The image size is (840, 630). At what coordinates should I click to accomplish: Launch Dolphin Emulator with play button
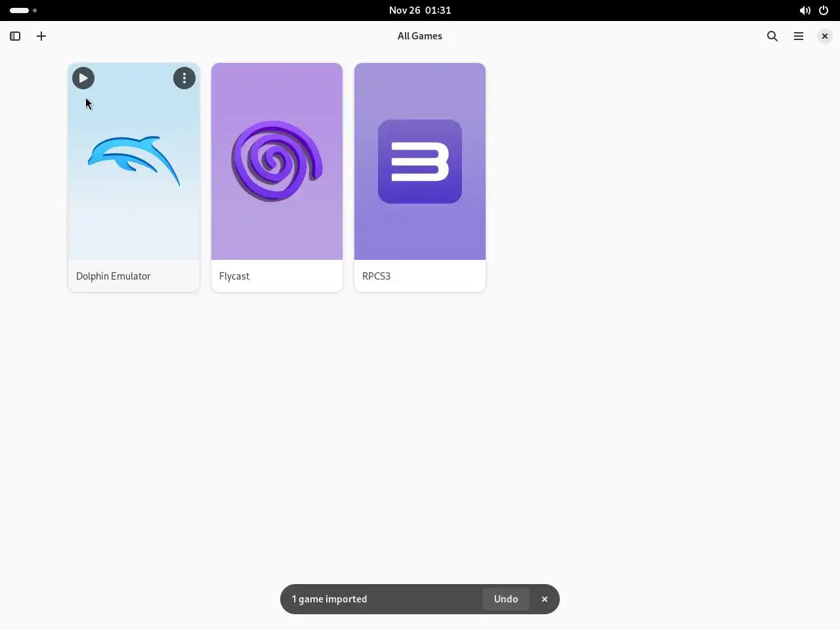(x=83, y=78)
